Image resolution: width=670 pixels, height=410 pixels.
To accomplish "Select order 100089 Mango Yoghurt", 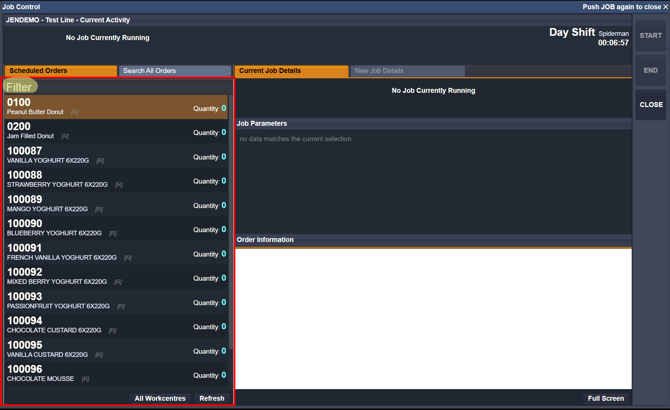I will click(116, 204).
